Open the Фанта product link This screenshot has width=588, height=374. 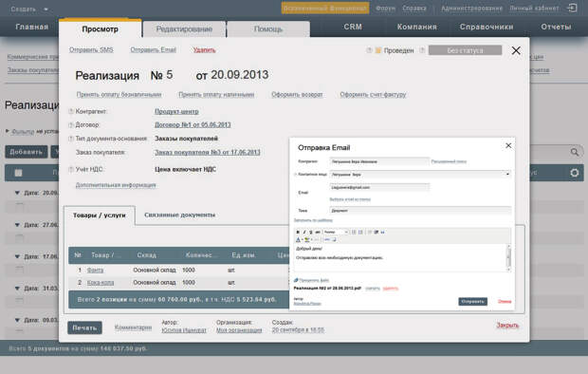click(x=95, y=270)
